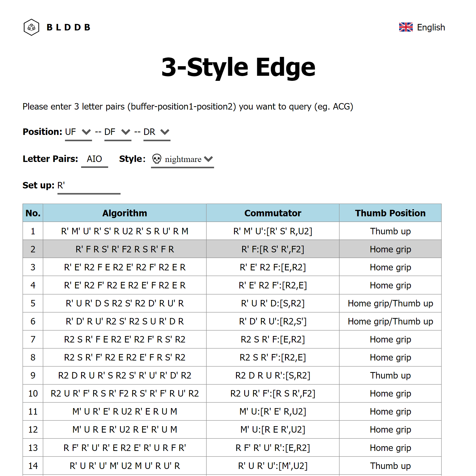Expand the DF position dropdown

(x=117, y=132)
